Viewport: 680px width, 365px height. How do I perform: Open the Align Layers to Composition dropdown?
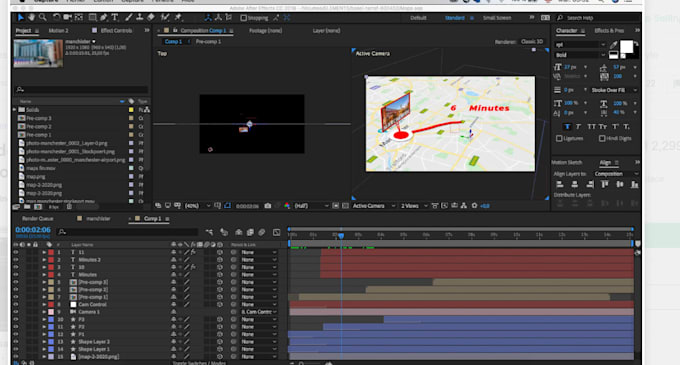pos(616,174)
